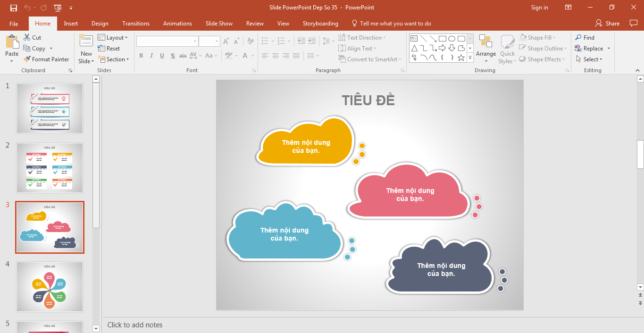
Task: Expand the Text Direction options
Action: coord(385,37)
